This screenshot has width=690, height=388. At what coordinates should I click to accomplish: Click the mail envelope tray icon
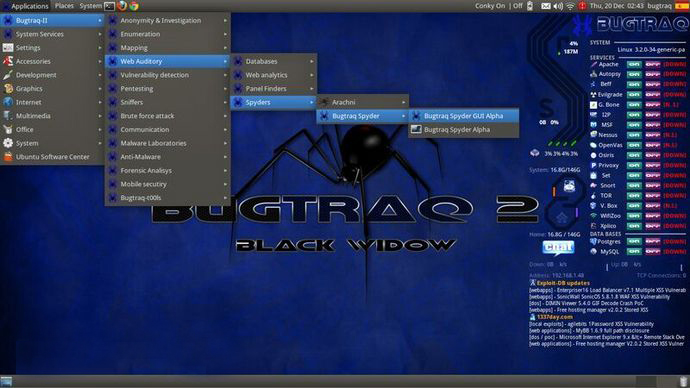pyautogui.click(x=546, y=6)
